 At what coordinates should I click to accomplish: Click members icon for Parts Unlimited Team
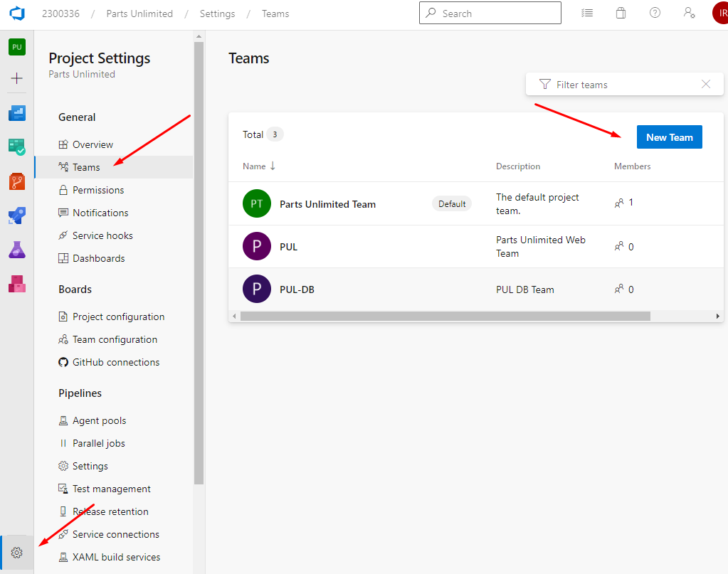[619, 203]
